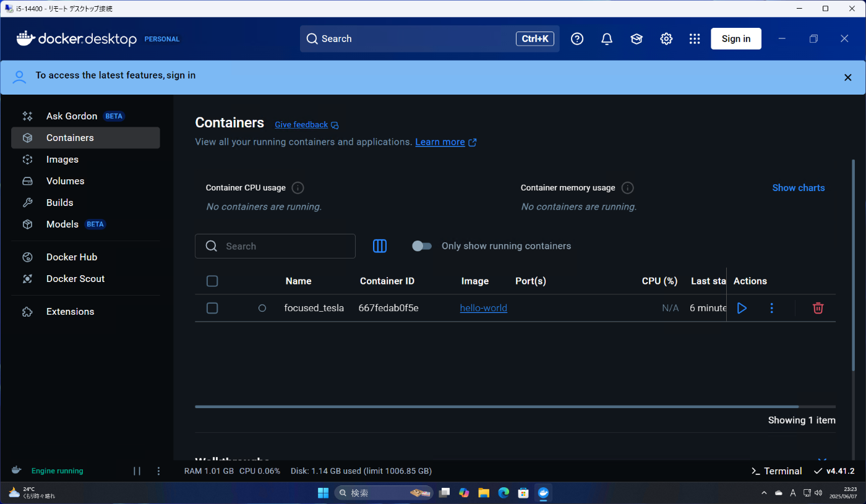Show hidden system tray icons
The image size is (866, 504).
click(x=764, y=493)
